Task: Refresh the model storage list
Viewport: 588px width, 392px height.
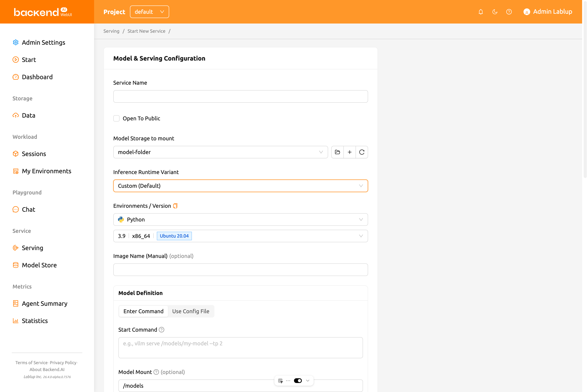Action: pos(362,152)
